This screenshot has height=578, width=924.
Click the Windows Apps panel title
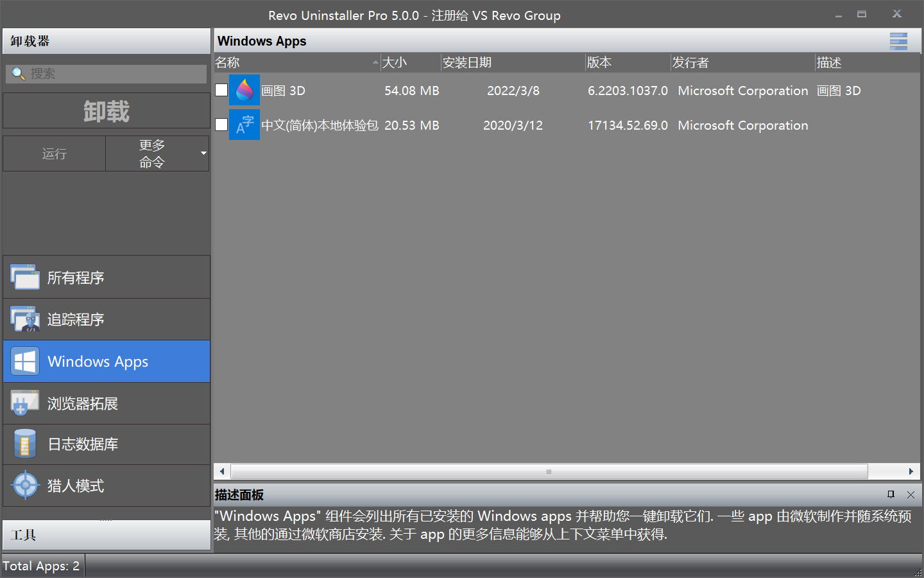[262, 41]
